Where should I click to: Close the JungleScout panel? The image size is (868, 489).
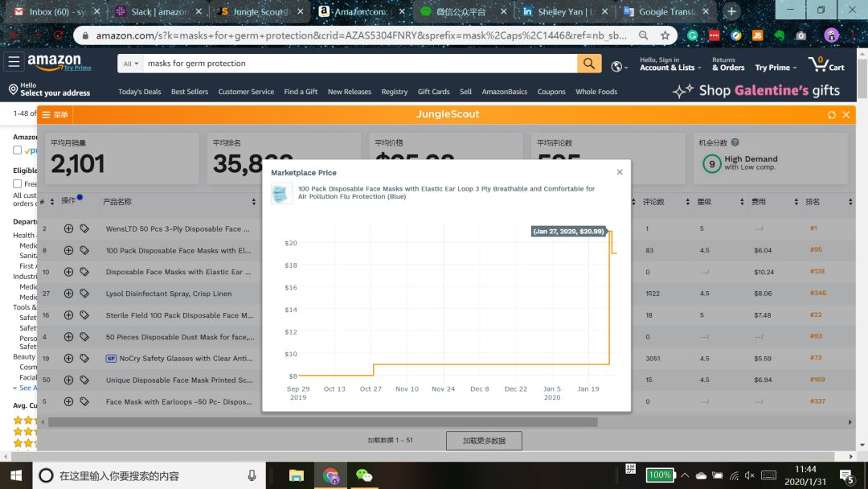point(845,115)
